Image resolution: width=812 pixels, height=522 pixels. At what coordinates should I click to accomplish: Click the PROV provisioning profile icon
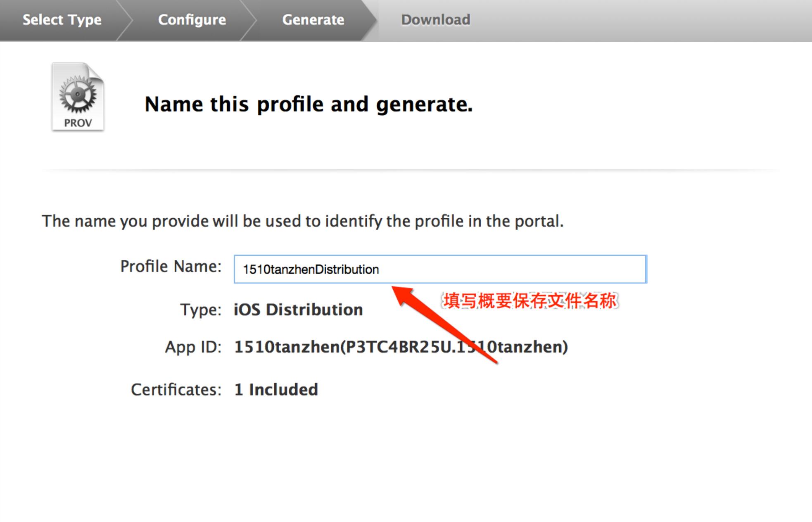coord(78,97)
